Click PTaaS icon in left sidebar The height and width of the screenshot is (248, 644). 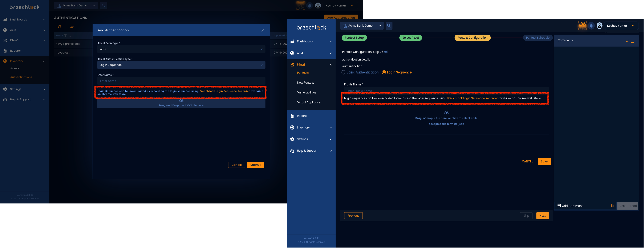click(x=5, y=40)
